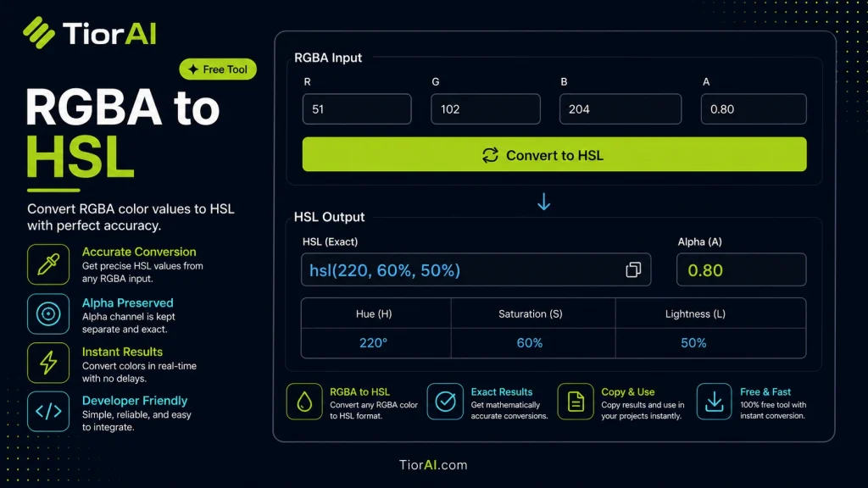Screen dimensions: 868x488
Task: Click the Copy & Use heading text
Action: point(628,391)
